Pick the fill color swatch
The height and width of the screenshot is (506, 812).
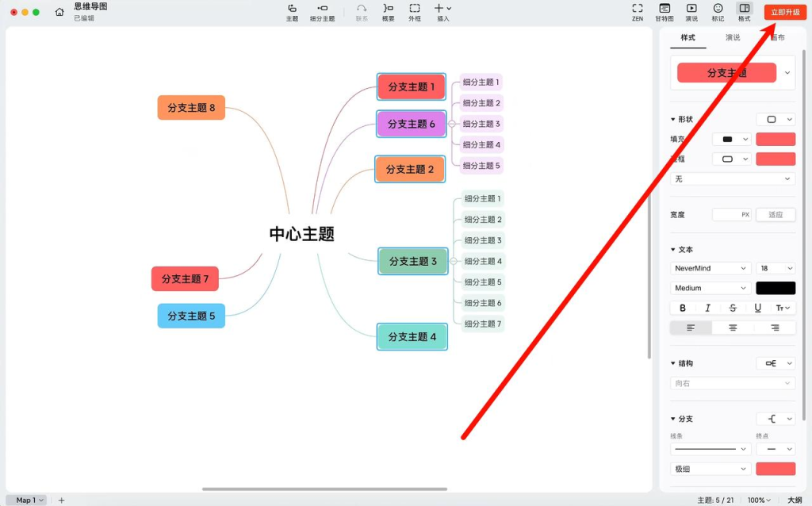pyautogui.click(x=776, y=139)
